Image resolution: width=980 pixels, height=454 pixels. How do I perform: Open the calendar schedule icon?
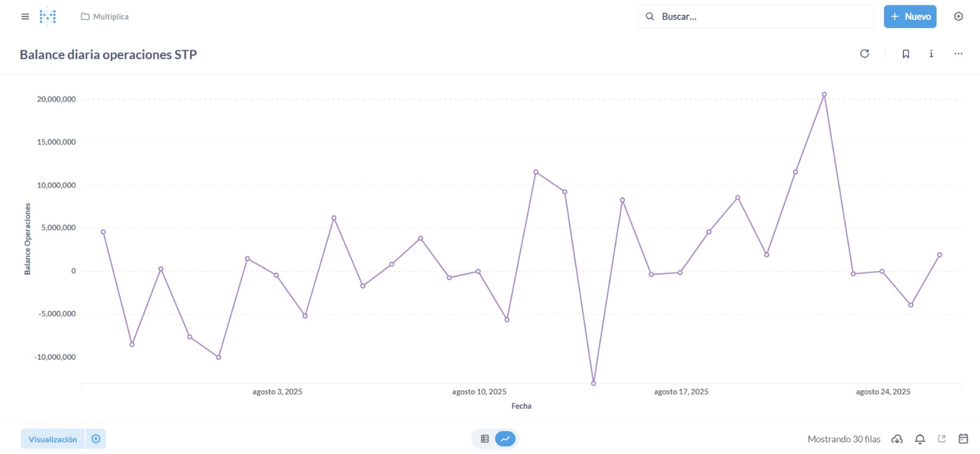pos(963,439)
